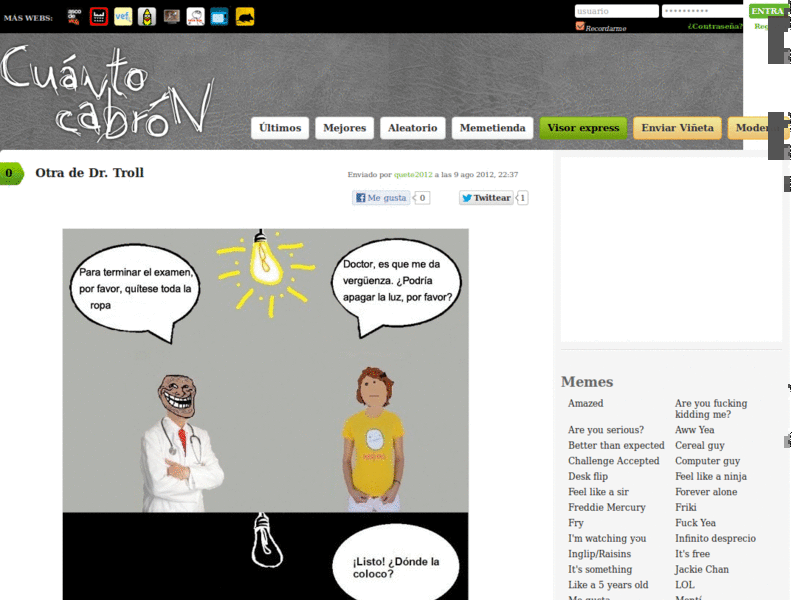
Task: Click the Twitter bird icon
Action: click(x=467, y=197)
